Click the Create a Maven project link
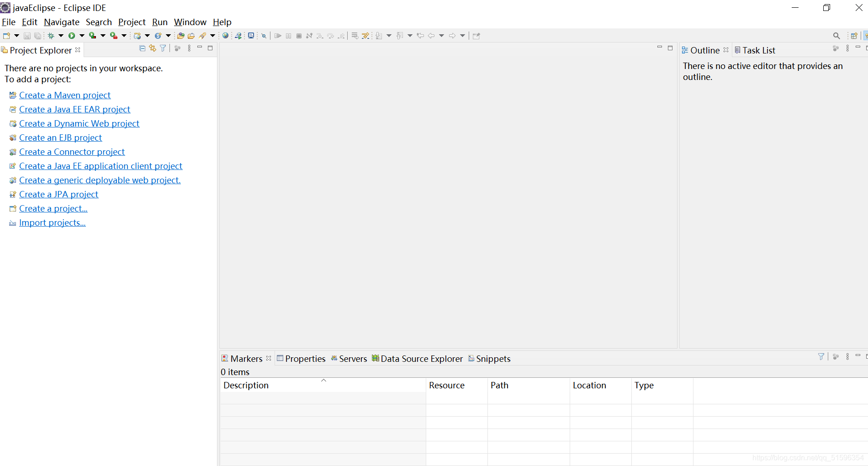Viewport: 868px width, 466px height. coord(65,95)
